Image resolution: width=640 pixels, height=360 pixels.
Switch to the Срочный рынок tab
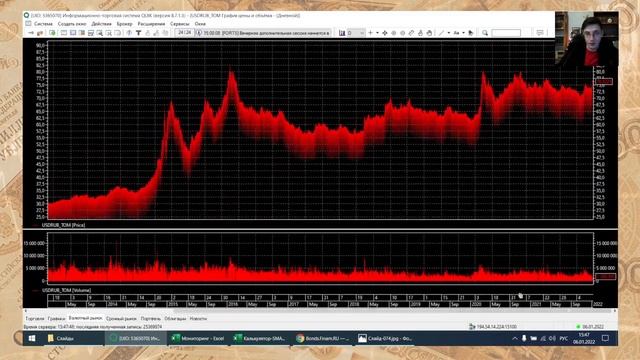[x=121, y=319]
